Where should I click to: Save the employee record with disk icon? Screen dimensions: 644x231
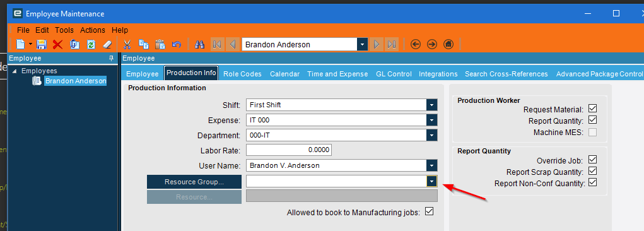(42, 44)
